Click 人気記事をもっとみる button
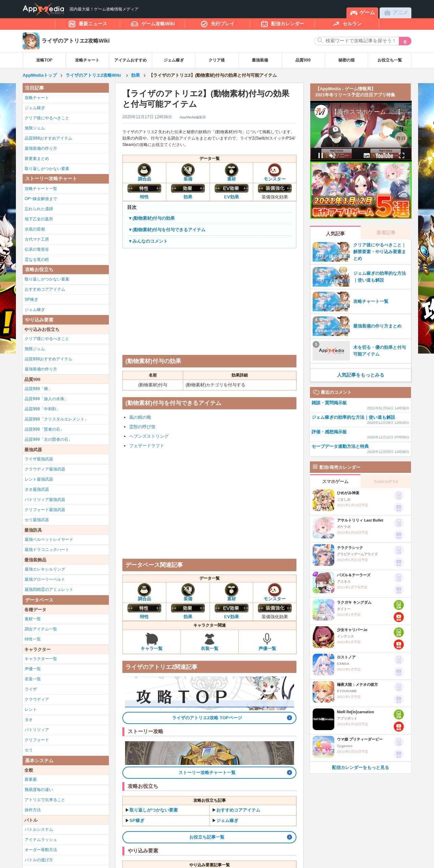The image size is (434, 868). pos(361,375)
